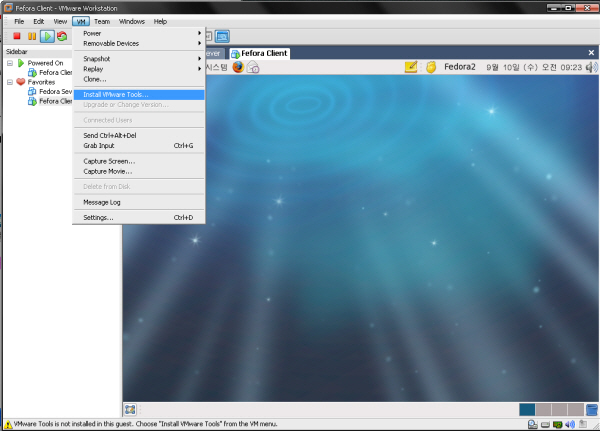The height and width of the screenshot is (431, 600).
Task: Click the VMware Workstation title bar icon
Action: 8,8
